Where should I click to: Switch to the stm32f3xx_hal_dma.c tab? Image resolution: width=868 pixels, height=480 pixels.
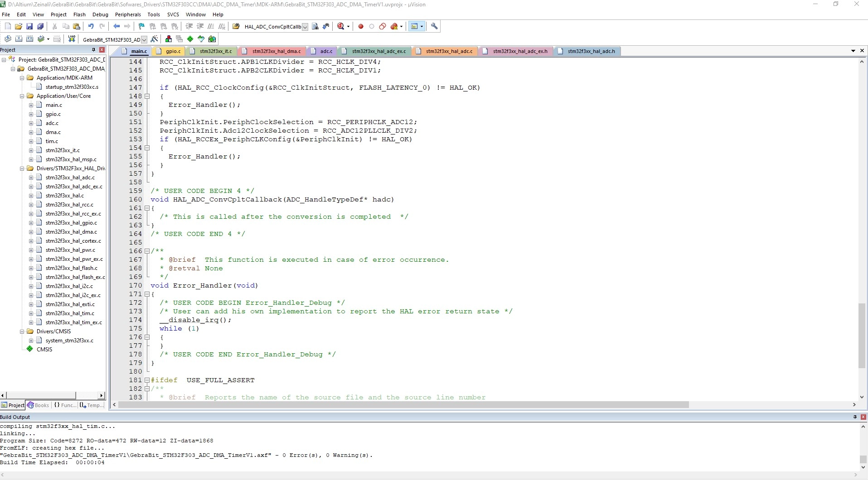click(x=272, y=51)
